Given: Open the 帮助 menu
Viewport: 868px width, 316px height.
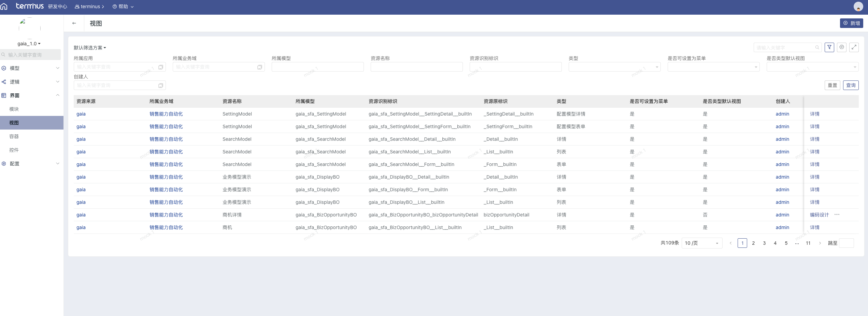Looking at the screenshot, I should pos(123,6).
